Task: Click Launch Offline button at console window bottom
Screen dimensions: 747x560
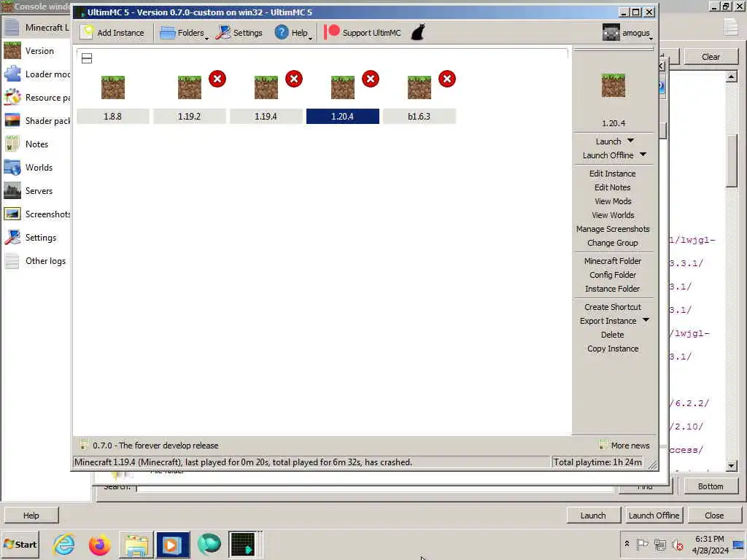Action: tap(654, 516)
